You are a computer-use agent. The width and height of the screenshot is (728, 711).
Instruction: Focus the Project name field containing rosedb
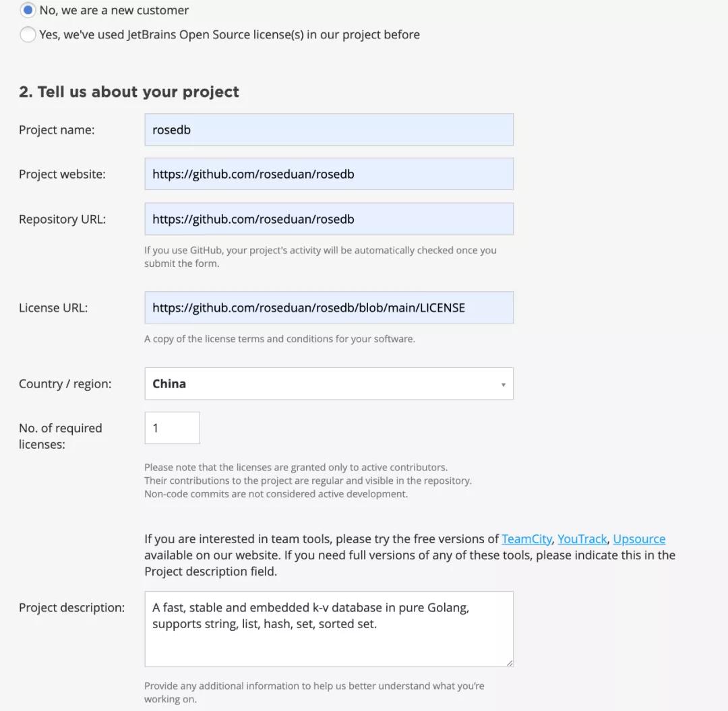[x=328, y=129]
